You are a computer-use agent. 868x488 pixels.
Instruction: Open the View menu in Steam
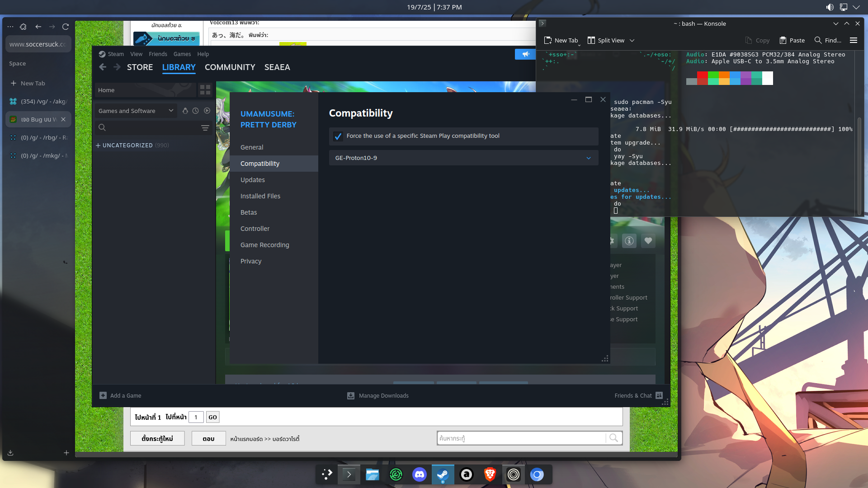tap(136, 54)
